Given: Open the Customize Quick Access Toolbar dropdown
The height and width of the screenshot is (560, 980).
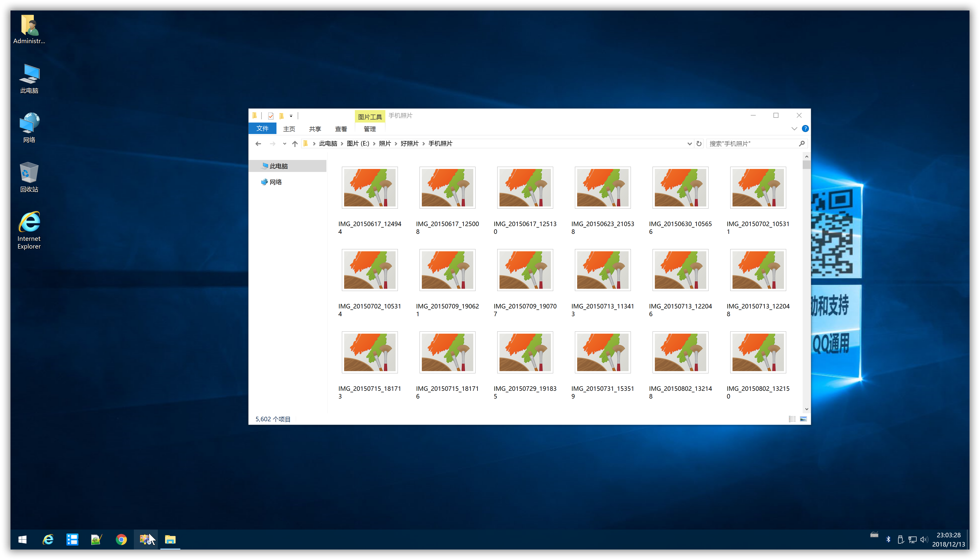Looking at the screenshot, I should 291,116.
